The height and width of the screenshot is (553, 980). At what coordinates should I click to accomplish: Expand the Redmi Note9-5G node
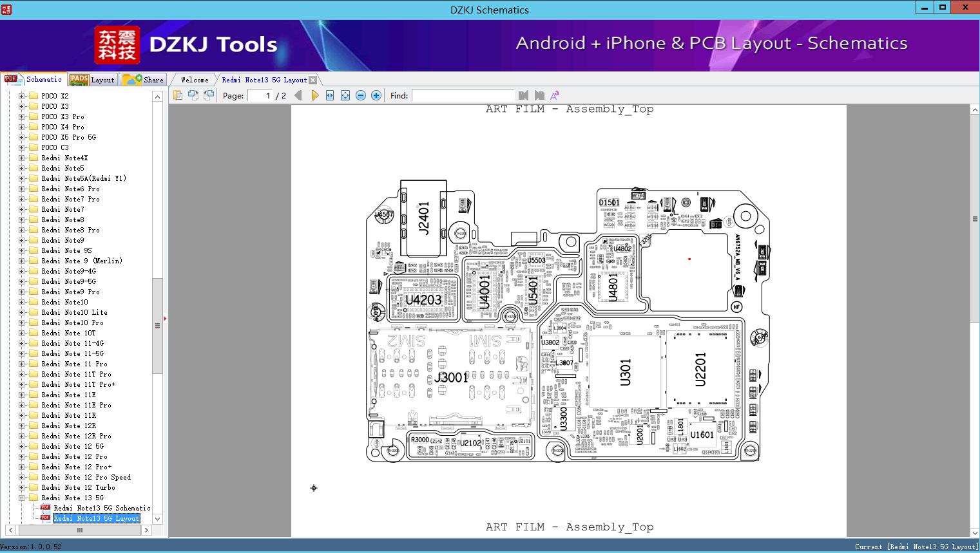click(x=21, y=281)
